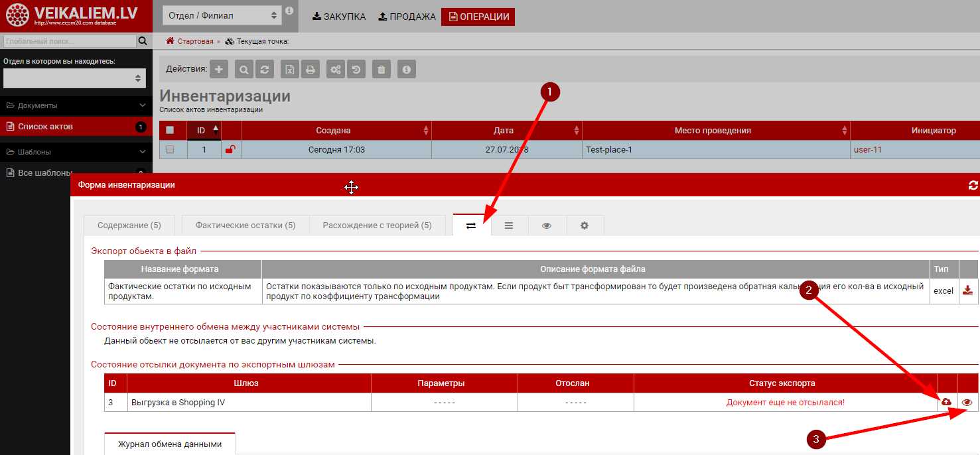View export details via eye icon in gateway row
980x455 pixels.
[967, 402]
